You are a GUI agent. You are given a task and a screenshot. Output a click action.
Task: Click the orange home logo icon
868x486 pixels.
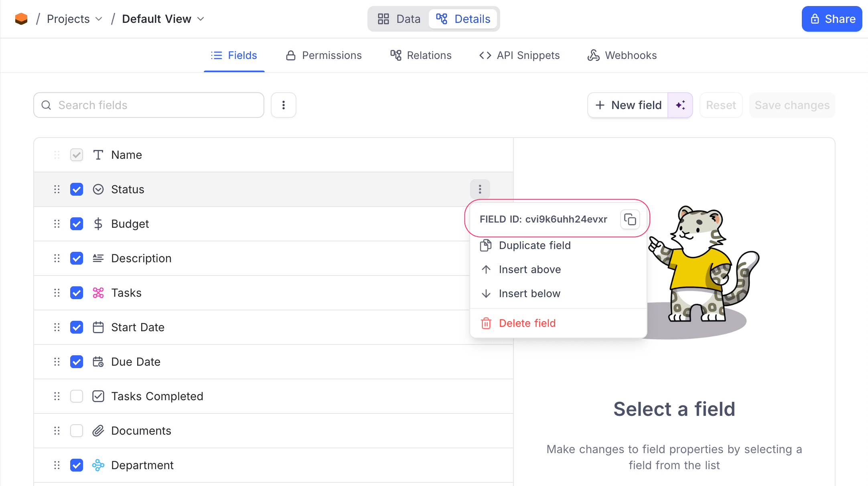pyautogui.click(x=21, y=19)
